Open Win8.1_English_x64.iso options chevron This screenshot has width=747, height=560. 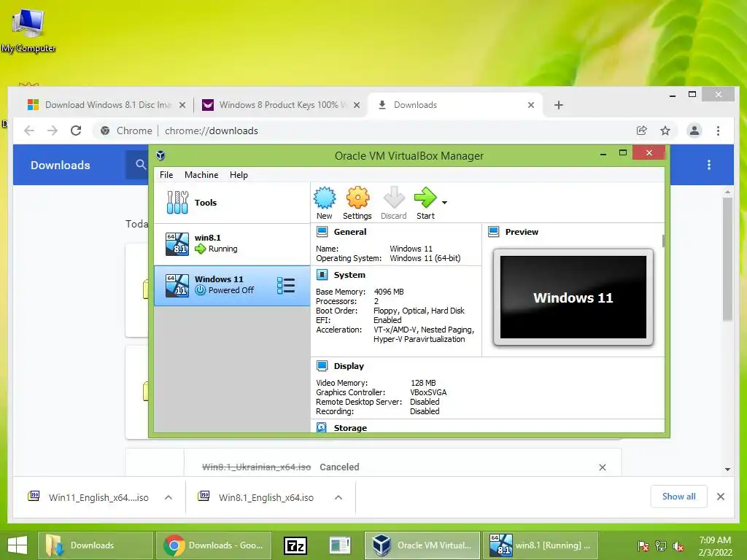[x=338, y=497]
